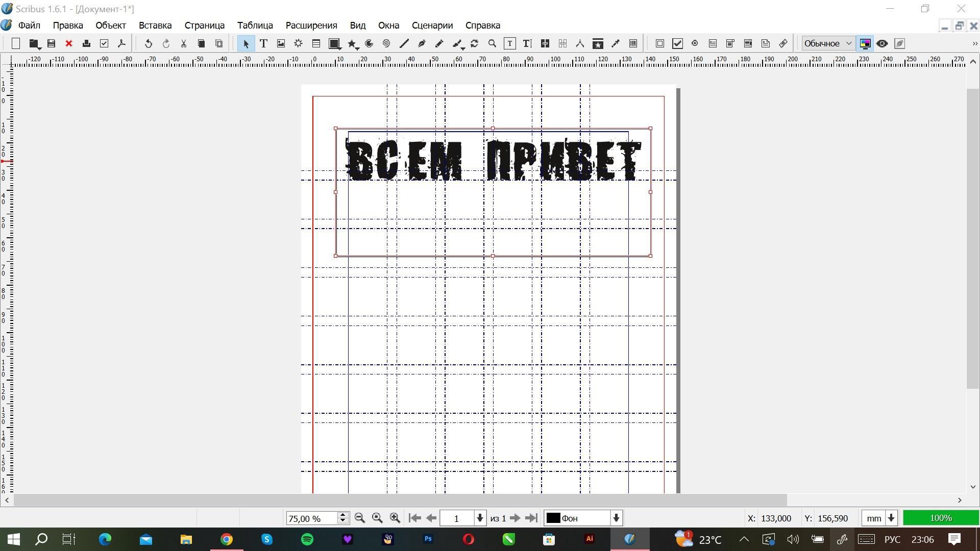The height and width of the screenshot is (551, 980).
Task: Select the Image Frame tool
Action: 281,43
